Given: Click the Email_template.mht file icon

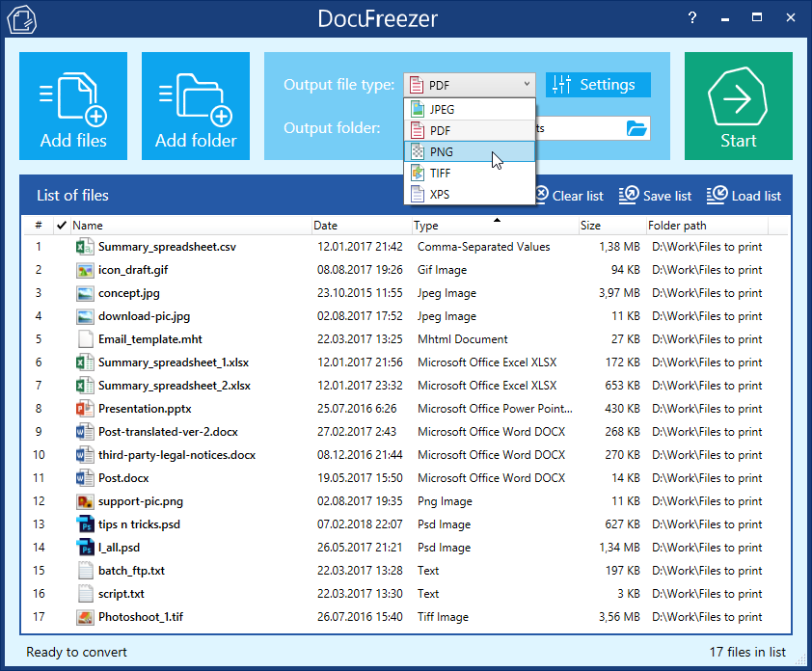Looking at the screenshot, I should (85, 339).
